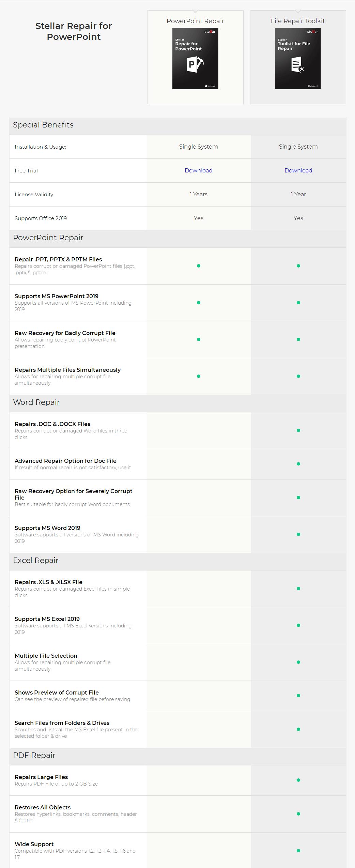The height and width of the screenshot is (868, 355).
Task: Click the License Validity row label
Action: (x=34, y=195)
